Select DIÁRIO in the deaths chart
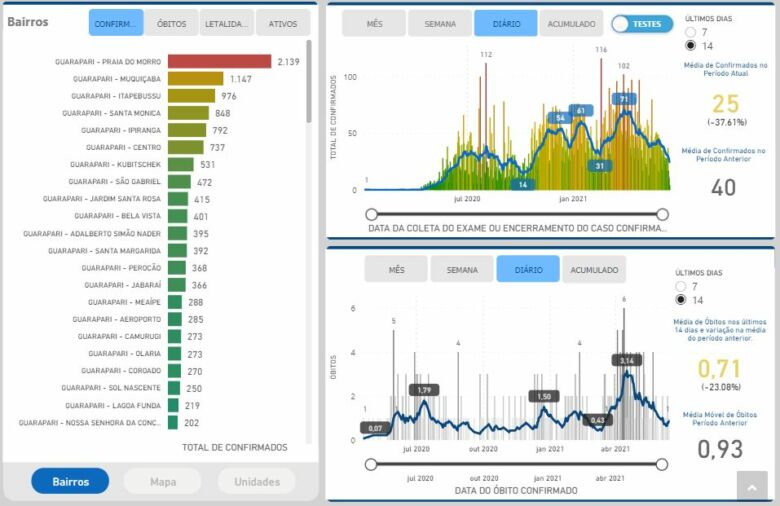 click(528, 269)
